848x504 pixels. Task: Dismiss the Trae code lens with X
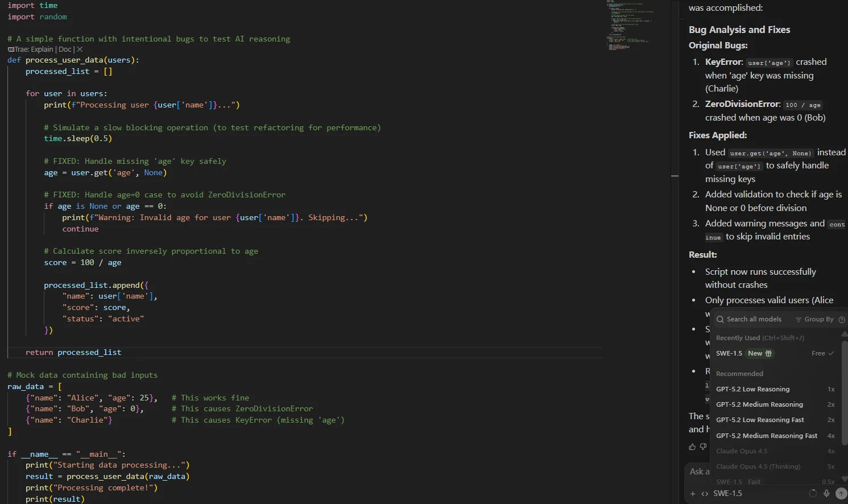pos(80,49)
